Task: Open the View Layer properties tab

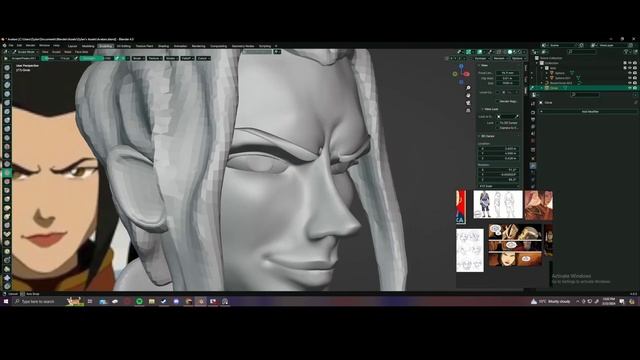Action: click(x=533, y=126)
